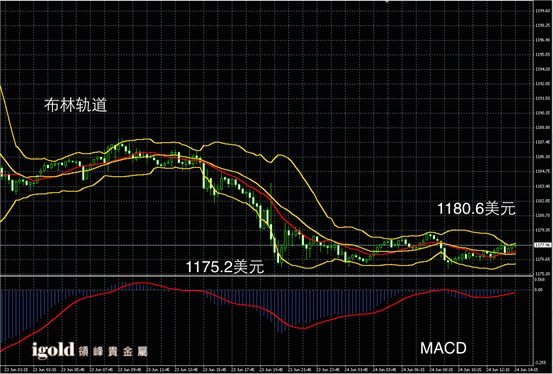Click the MACD 0.568 scale label
The width and height of the screenshot is (553, 374).
[540, 279]
